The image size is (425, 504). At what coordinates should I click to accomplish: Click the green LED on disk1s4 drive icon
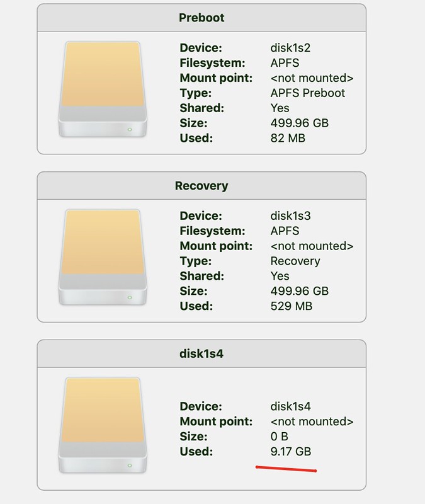130,466
